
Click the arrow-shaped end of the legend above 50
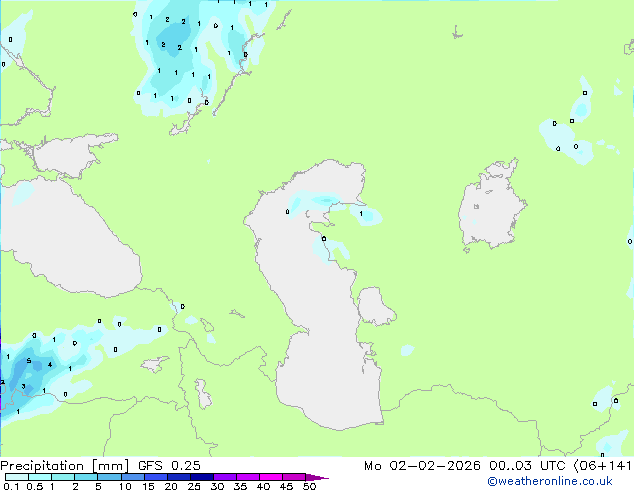pyautogui.click(x=317, y=477)
